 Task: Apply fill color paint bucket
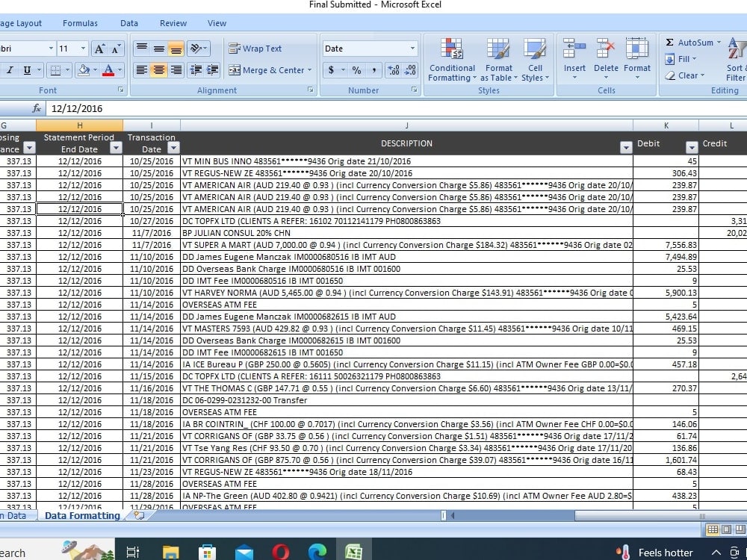click(84, 70)
